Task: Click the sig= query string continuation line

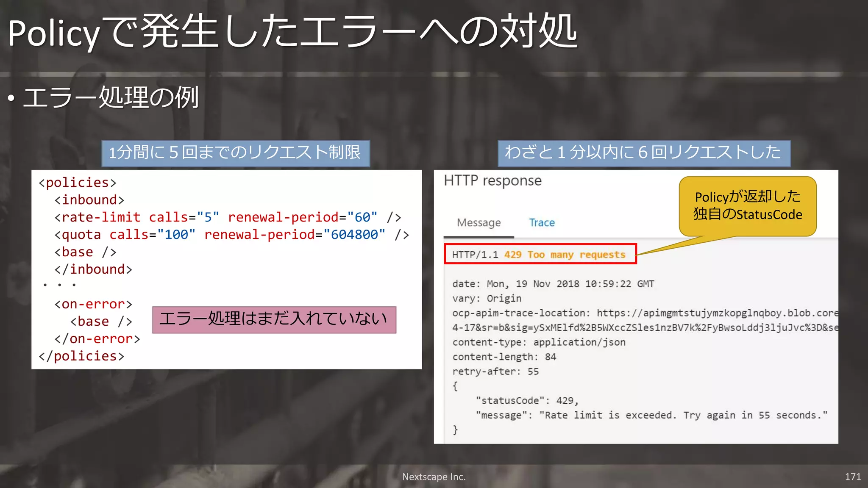Action: pos(645,328)
